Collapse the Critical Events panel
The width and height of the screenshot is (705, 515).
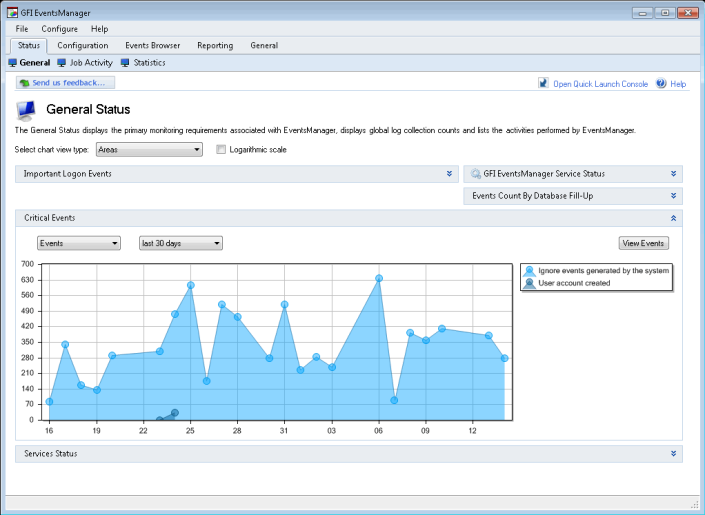[x=674, y=218]
